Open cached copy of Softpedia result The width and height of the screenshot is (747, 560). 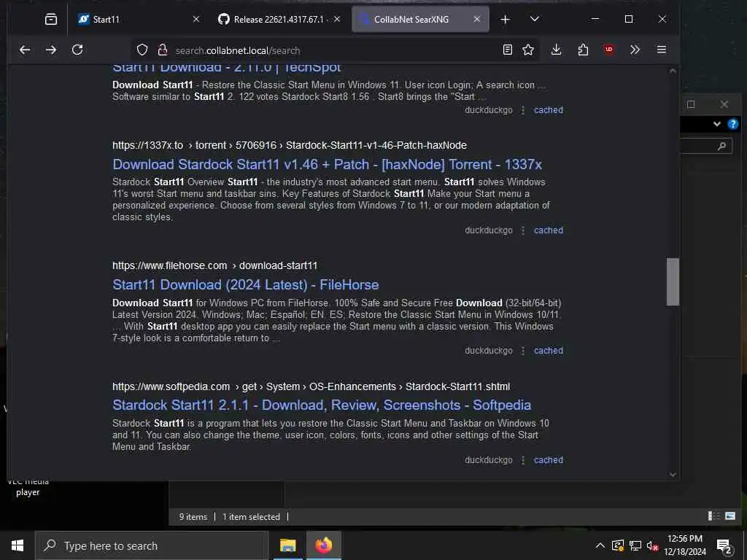[549, 461]
